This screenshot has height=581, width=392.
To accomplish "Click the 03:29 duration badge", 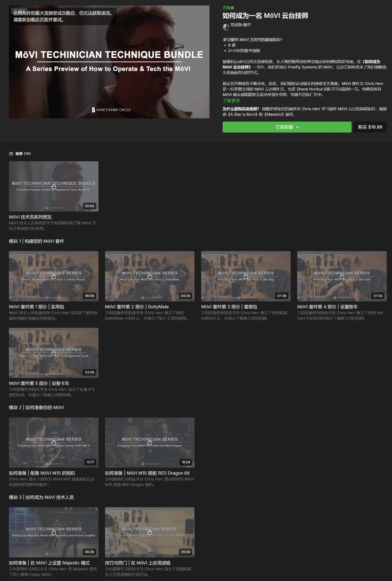I will click(x=89, y=373).
